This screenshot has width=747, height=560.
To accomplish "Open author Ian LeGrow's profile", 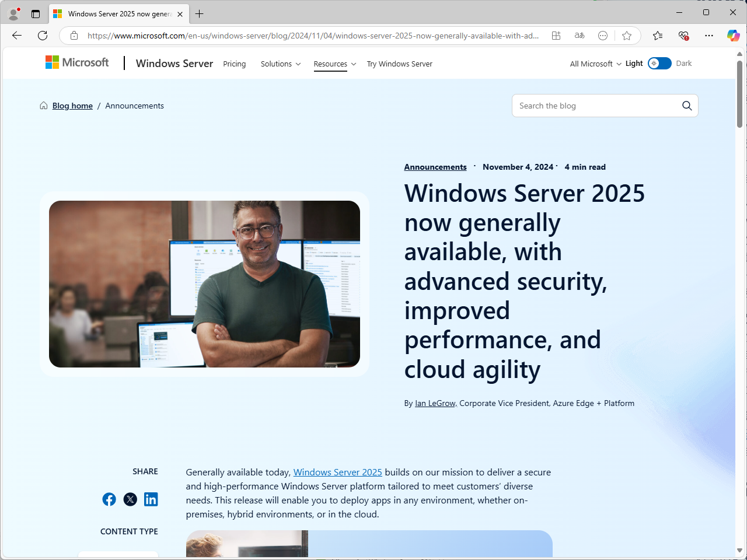I will pyautogui.click(x=434, y=403).
